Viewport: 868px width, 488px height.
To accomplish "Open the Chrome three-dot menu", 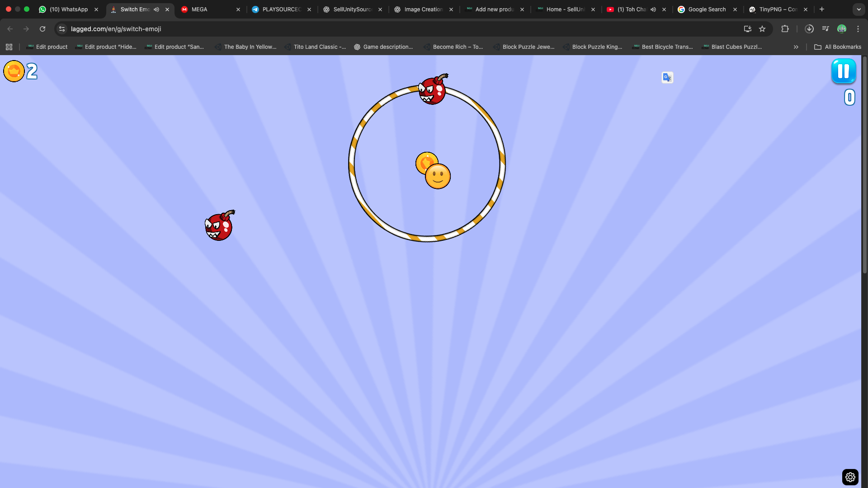I will click(x=858, y=29).
